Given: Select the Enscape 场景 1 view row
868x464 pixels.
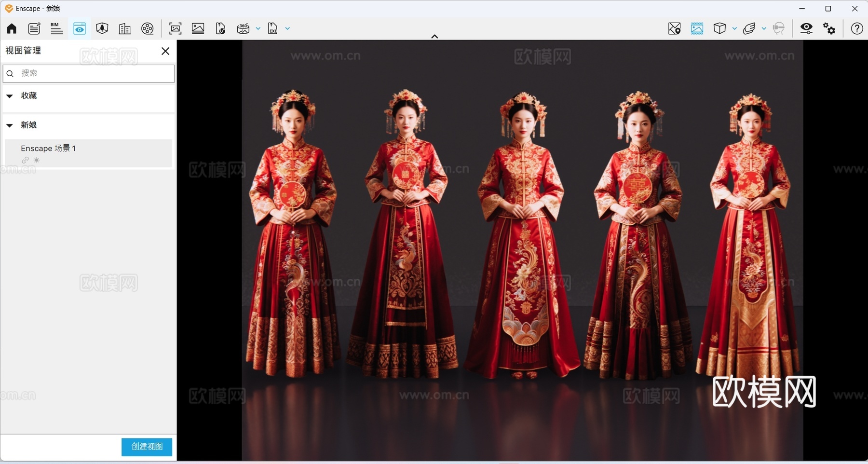Looking at the screenshot, I should (x=88, y=153).
